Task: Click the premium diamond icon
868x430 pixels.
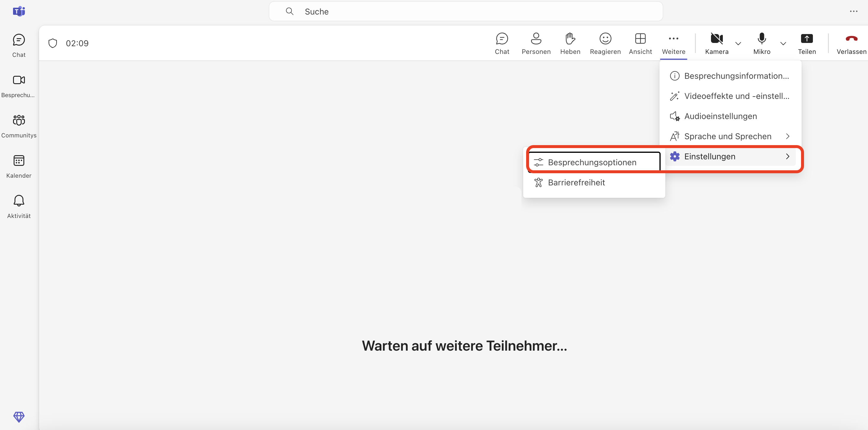Action: tap(19, 417)
